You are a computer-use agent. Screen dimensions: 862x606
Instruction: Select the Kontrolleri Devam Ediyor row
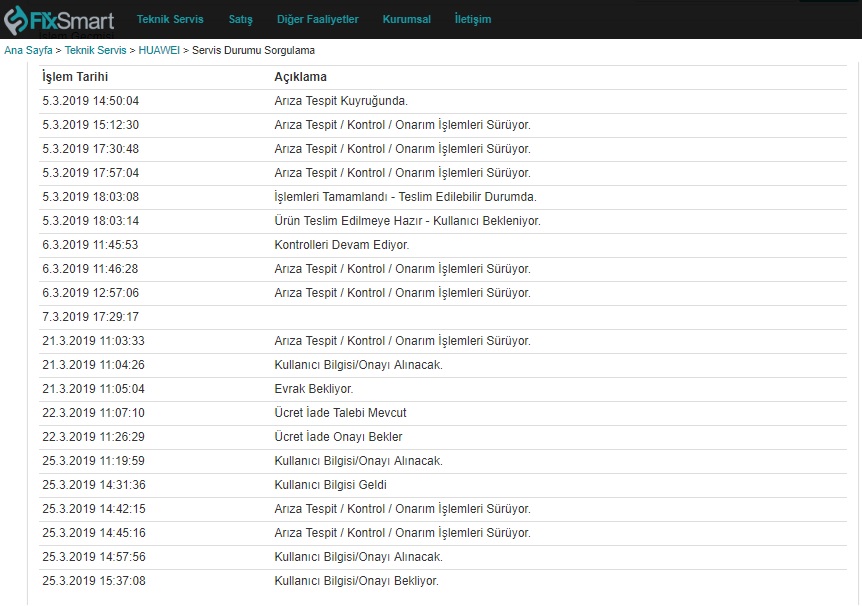click(443, 245)
